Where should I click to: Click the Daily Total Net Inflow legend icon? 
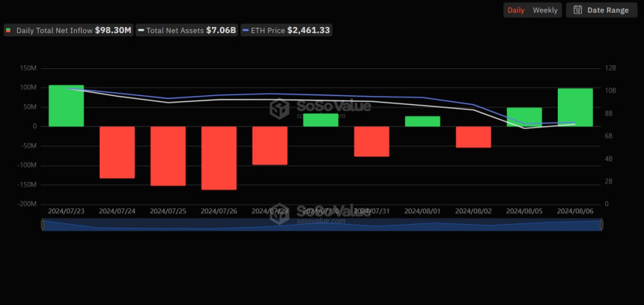coord(7,31)
